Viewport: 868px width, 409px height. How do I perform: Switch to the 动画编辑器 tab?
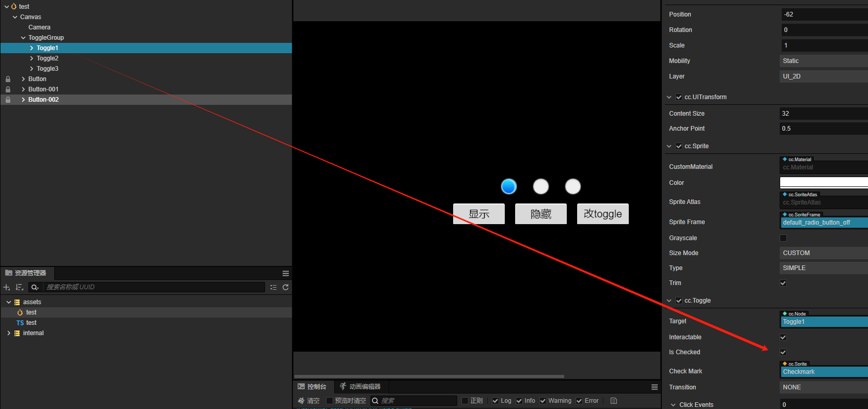click(361, 387)
